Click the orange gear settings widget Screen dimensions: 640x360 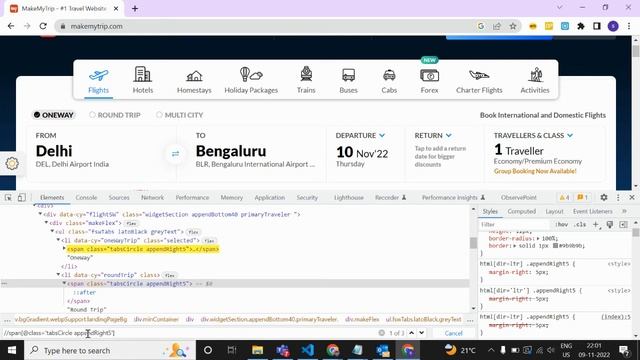(x=12, y=163)
